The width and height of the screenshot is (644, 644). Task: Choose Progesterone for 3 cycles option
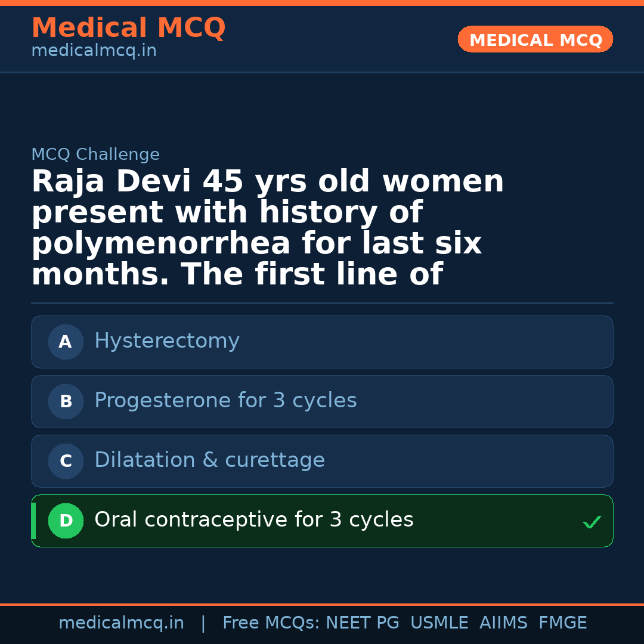(x=225, y=401)
